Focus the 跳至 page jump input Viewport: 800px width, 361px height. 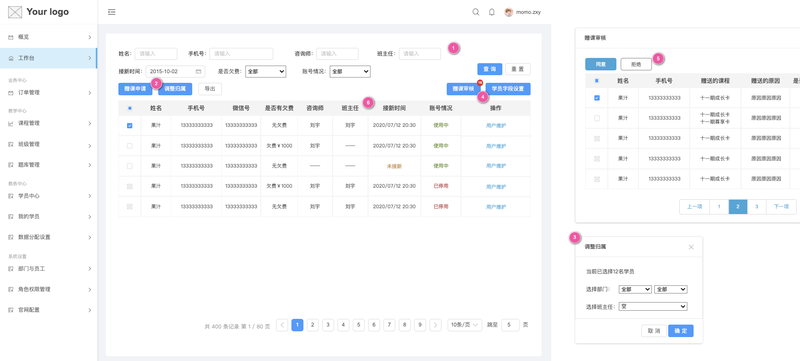510,325
